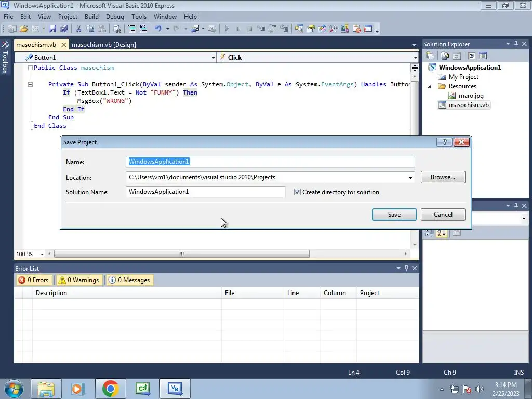Click the Undo arrow icon
Image resolution: width=532 pixels, height=399 pixels.
[158, 29]
